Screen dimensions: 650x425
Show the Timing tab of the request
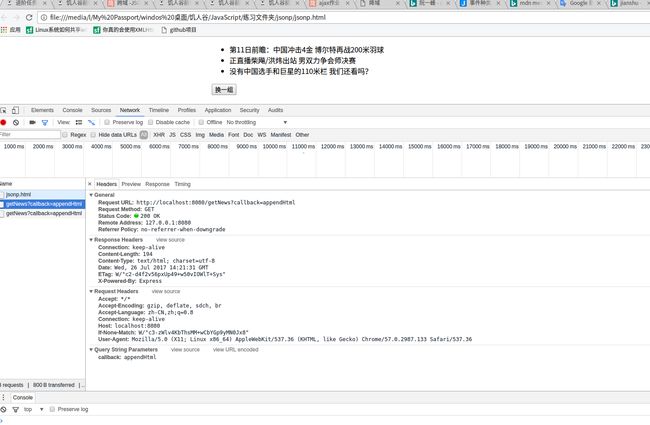(182, 184)
